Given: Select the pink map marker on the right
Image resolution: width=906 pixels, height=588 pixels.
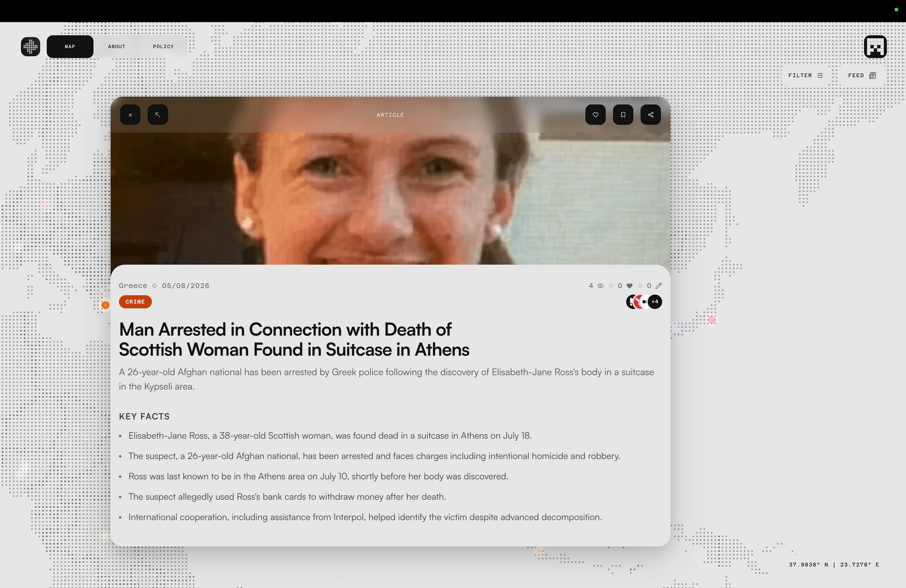Looking at the screenshot, I should point(712,320).
